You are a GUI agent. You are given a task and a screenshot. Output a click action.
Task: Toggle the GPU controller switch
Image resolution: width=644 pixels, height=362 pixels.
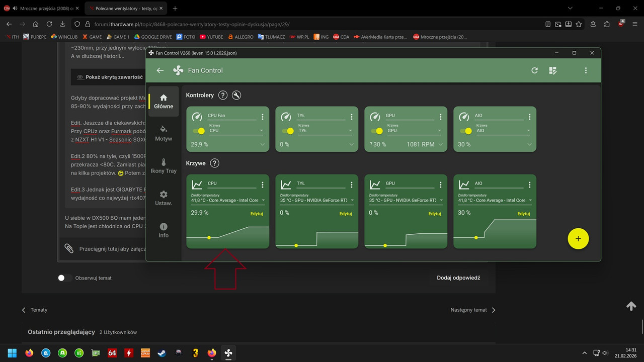377,131
